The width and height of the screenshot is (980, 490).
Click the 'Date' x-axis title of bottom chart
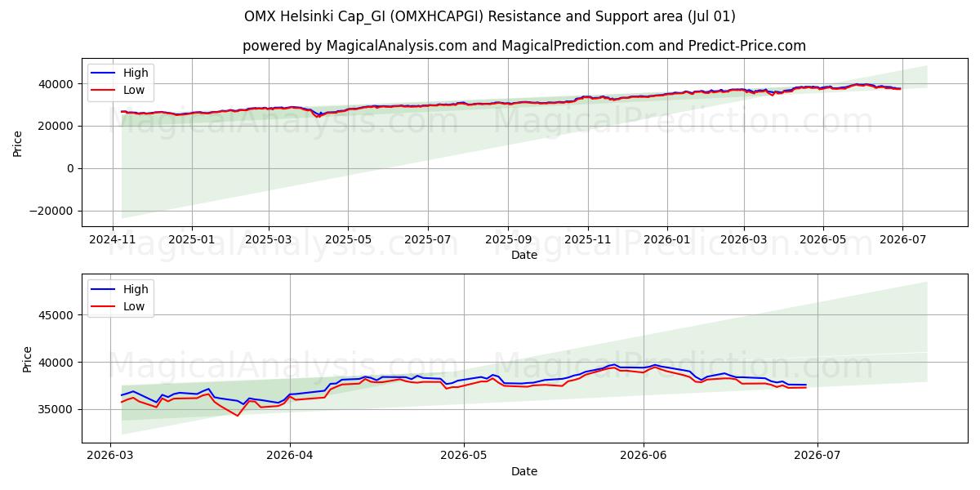pyautogui.click(x=524, y=471)
